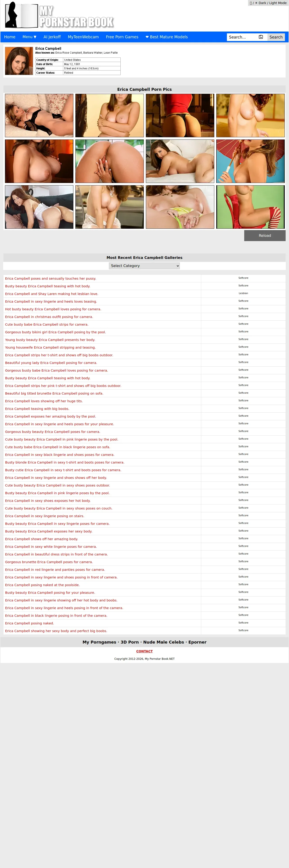Open the 3D Porn footer link
Image resolution: width=289 pixels, height=868 pixels.
pos(129,642)
